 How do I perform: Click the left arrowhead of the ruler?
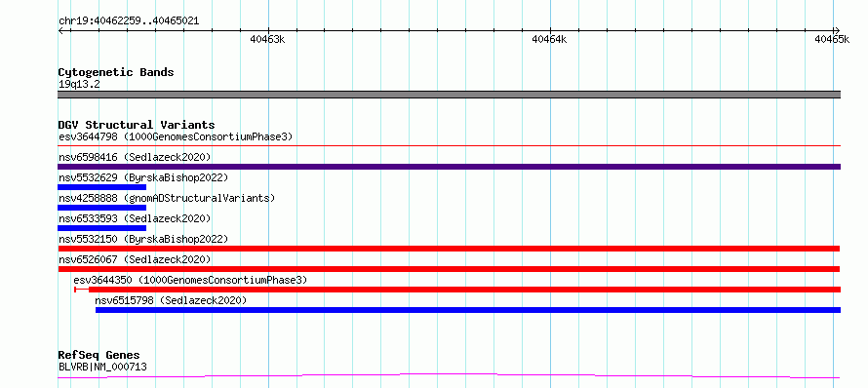pyautogui.click(x=60, y=30)
